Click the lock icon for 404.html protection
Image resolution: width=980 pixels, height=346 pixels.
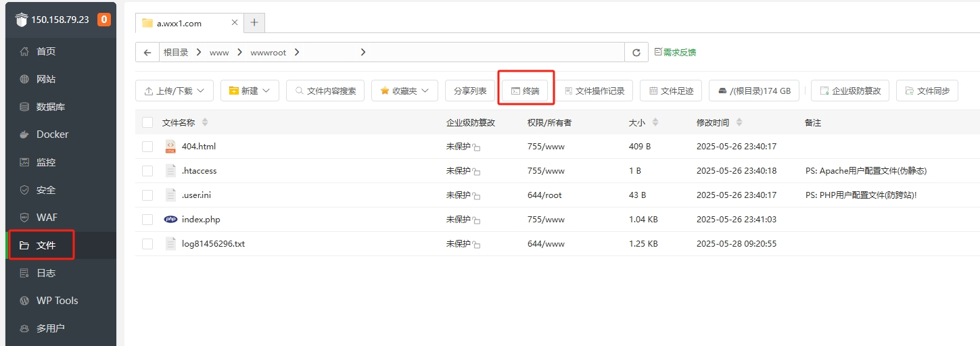coord(476,147)
